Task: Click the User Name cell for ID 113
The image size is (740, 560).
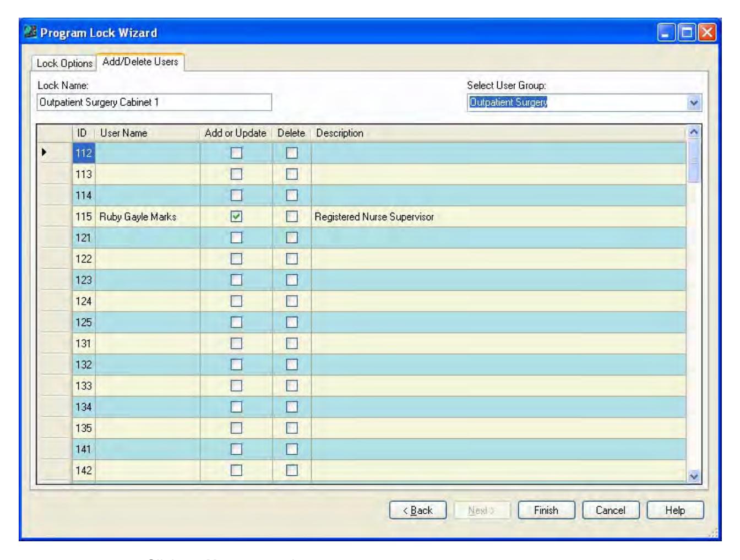Action: (x=148, y=175)
